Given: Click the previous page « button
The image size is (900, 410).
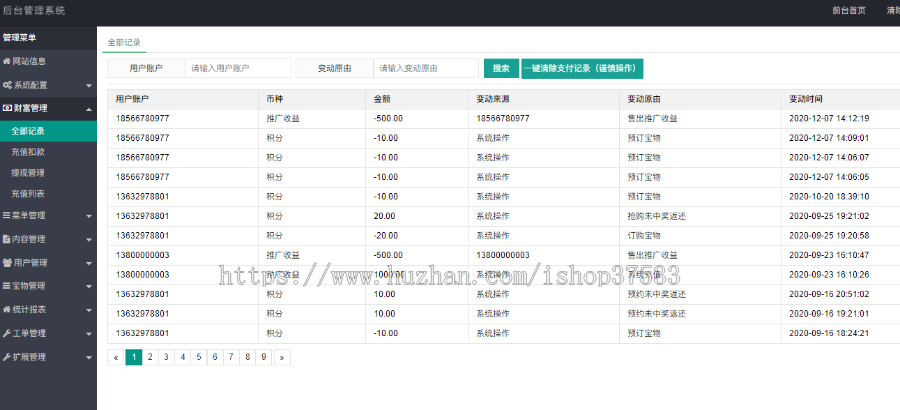Looking at the screenshot, I should click(x=116, y=357).
